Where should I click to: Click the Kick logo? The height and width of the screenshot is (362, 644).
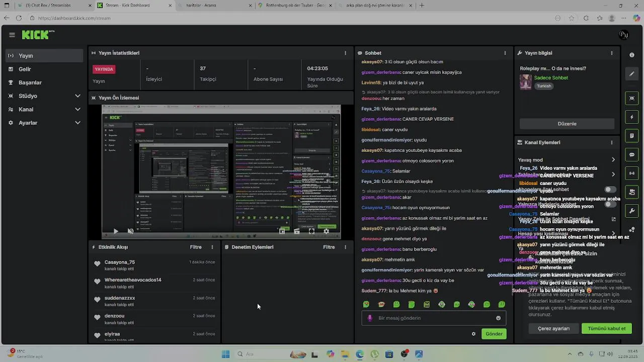36,35
